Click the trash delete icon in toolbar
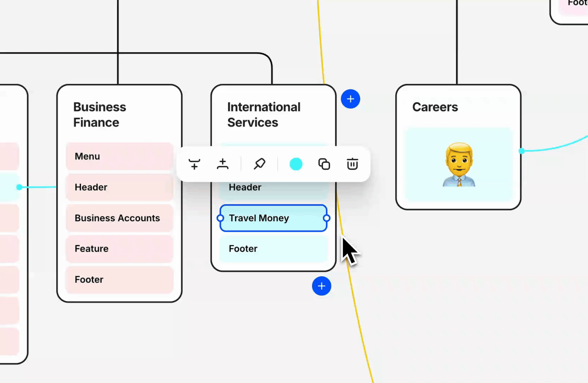 (x=352, y=164)
